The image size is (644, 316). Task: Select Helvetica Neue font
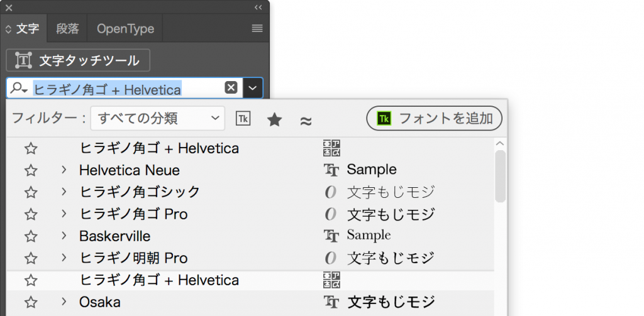[x=130, y=170]
